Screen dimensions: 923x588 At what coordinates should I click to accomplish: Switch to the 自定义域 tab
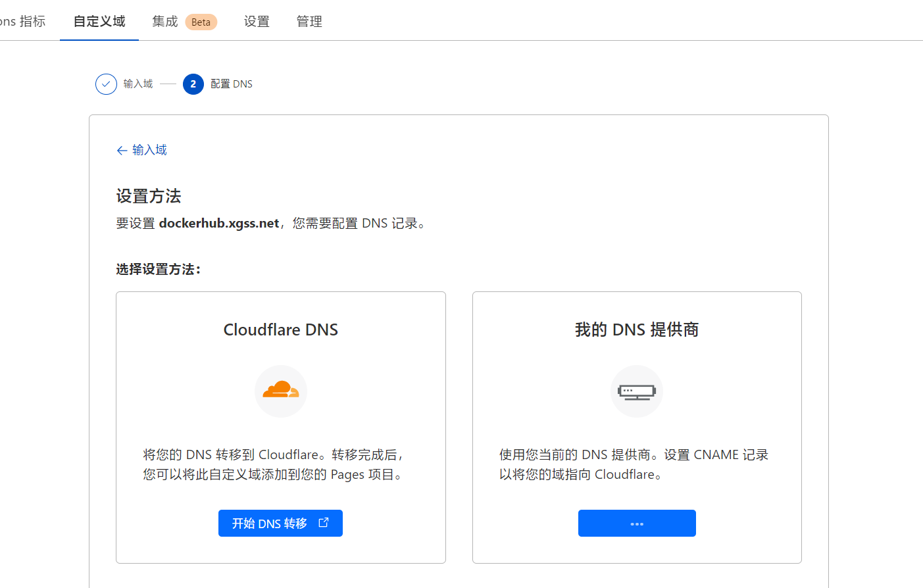[99, 22]
